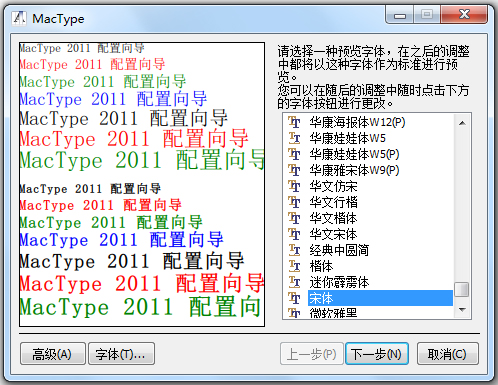Close the MacType window
This screenshot has height=385, width=498.
coord(464,15)
